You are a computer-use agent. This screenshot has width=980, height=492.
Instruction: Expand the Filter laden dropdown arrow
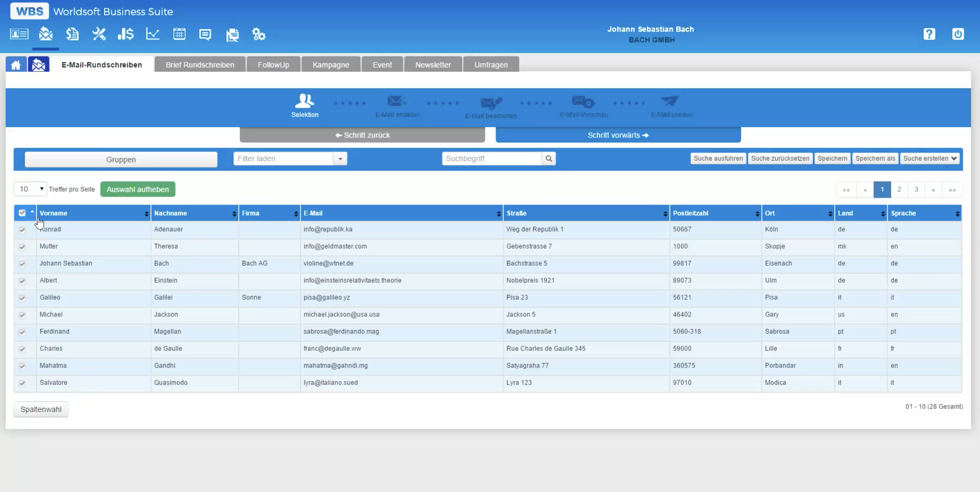tap(340, 159)
